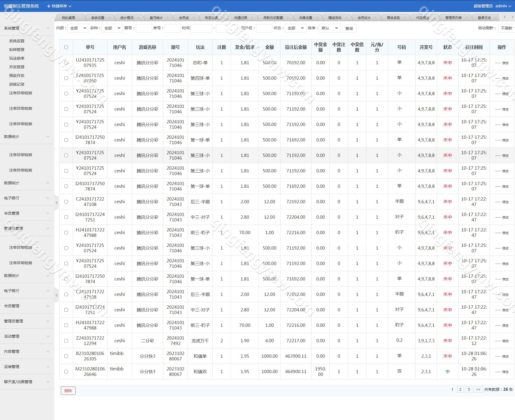Open the 账变记录 tab
Screen dimensions: 515x420
(x=211, y=18)
